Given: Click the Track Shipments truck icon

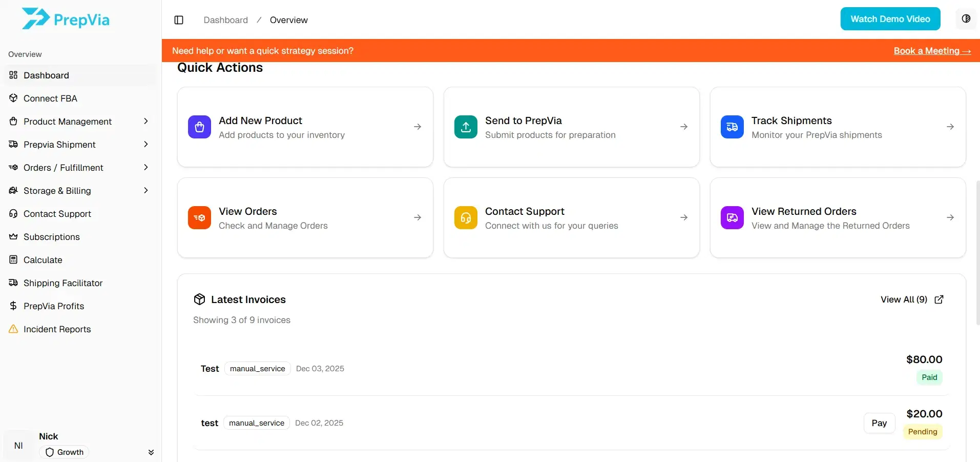Looking at the screenshot, I should 732,127.
